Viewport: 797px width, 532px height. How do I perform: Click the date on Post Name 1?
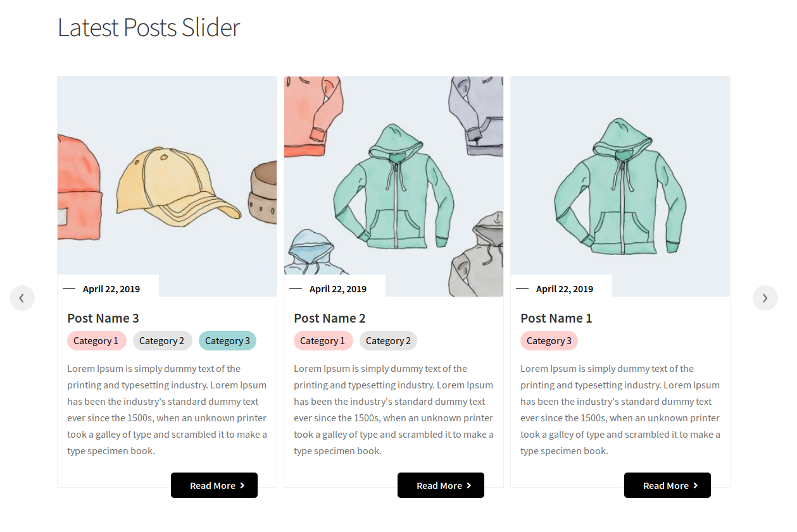tap(565, 289)
